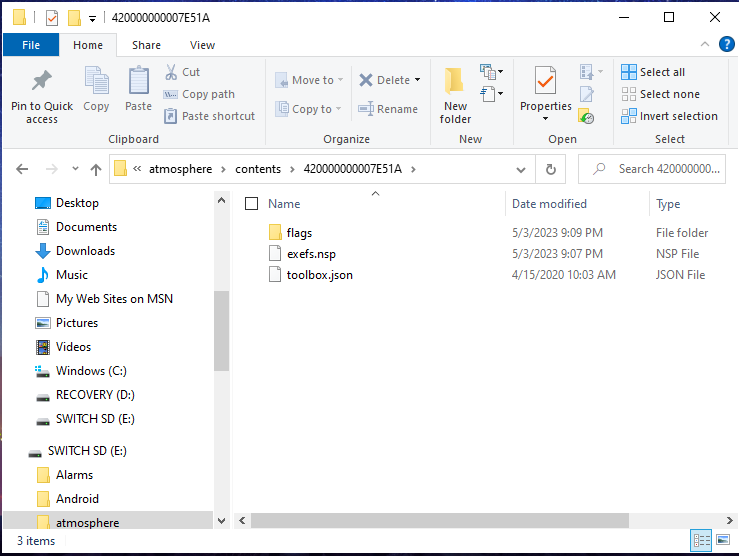Open the File tab
This screenshot has height=556, width=739.
pos(31,45)
